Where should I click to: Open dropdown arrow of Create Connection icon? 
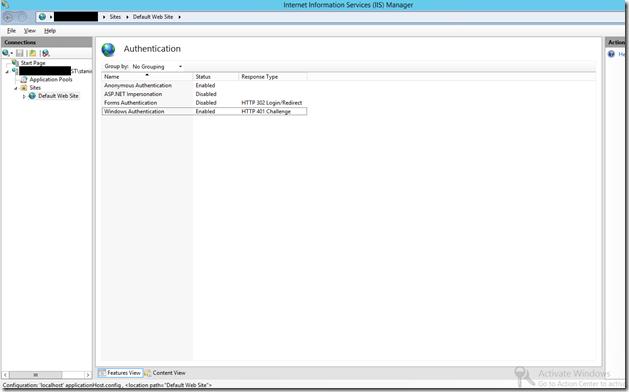click(x=12, y=53)
